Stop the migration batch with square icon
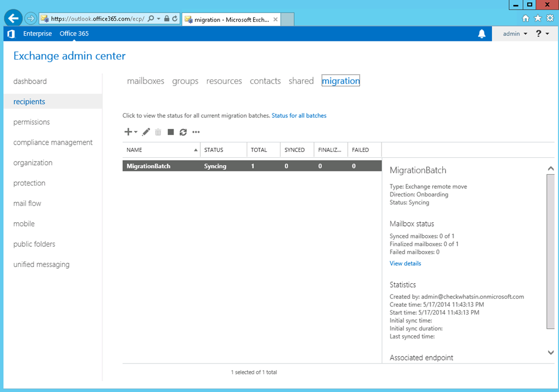The width and height of the screenshot is (559, 392). [x=171, y=132]
